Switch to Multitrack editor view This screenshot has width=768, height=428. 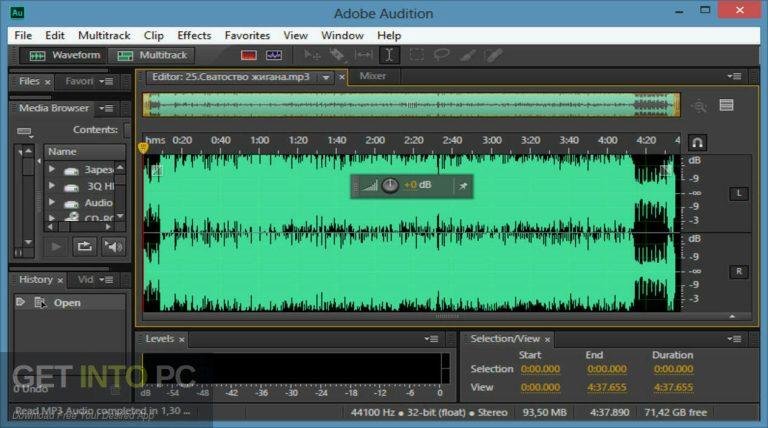[151, 55]
